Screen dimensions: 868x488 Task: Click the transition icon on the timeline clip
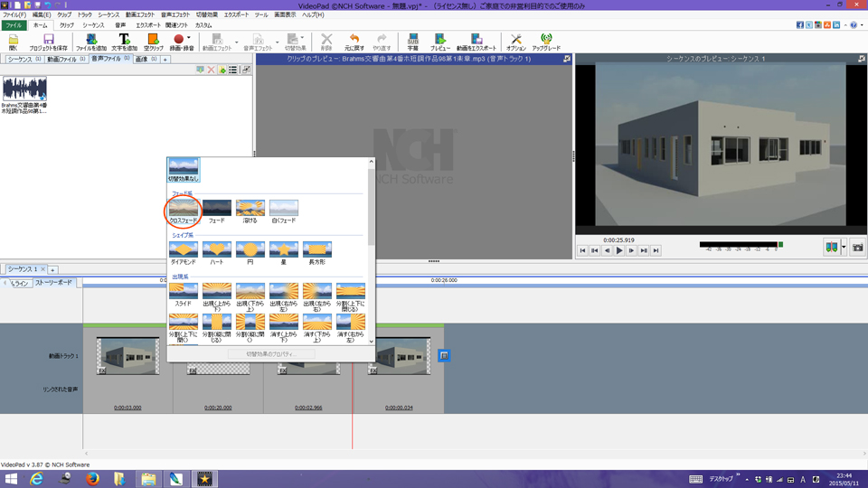tap(444, 356)
